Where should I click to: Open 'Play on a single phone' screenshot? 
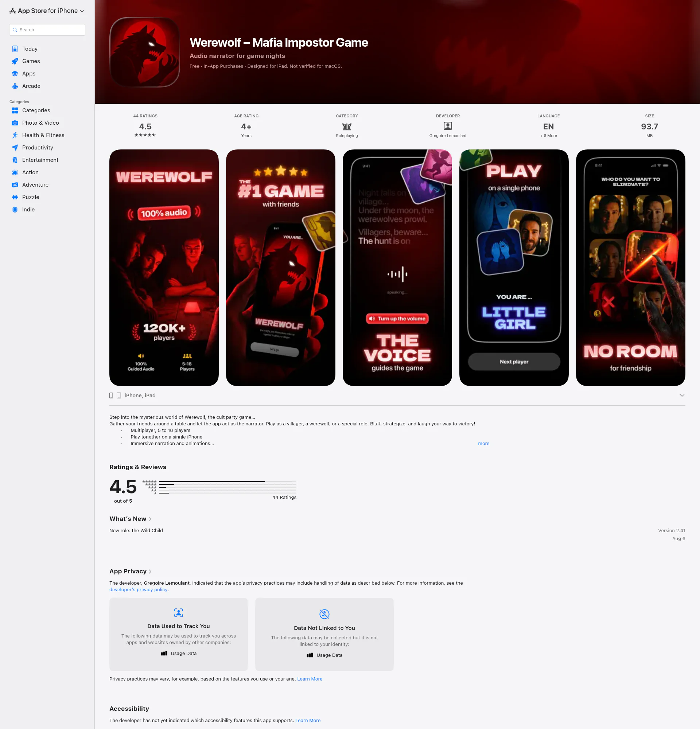(514, 268)
